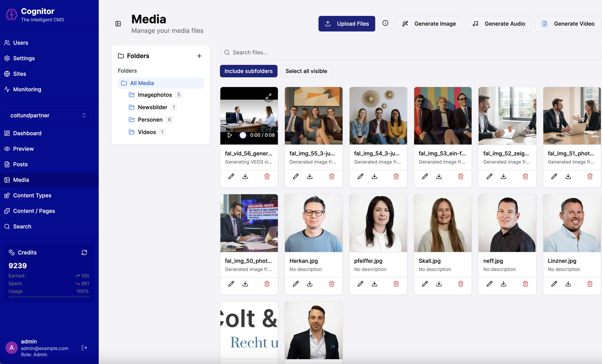The width and height of the screenshot is (602, 364).
Task: Select the Newsbilder folder
Action: [x=152, y=107]
